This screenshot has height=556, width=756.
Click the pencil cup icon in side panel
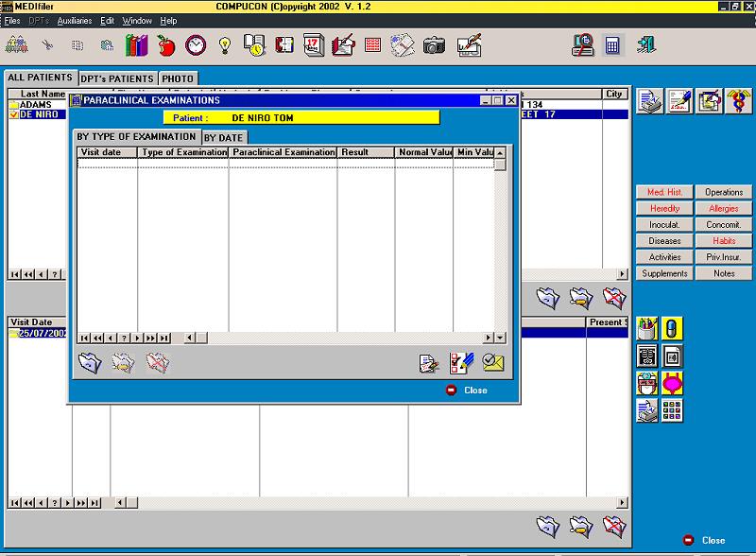click(646, 329)
